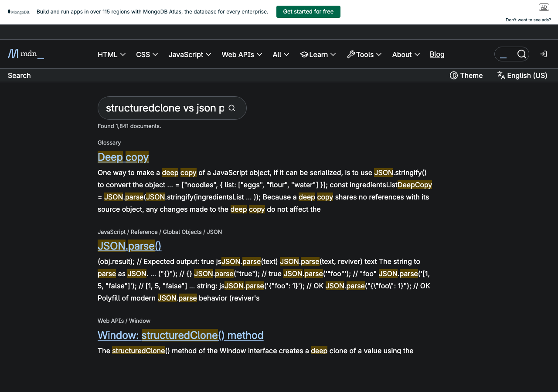Click the Theme half-circle icon
Viewport: 558px width, 392px height.
453,75
